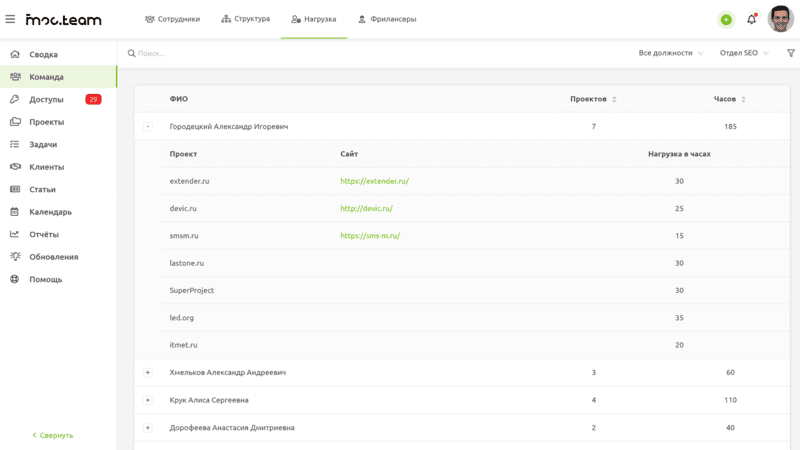Click the Команда people icon

tap(15, 77)
